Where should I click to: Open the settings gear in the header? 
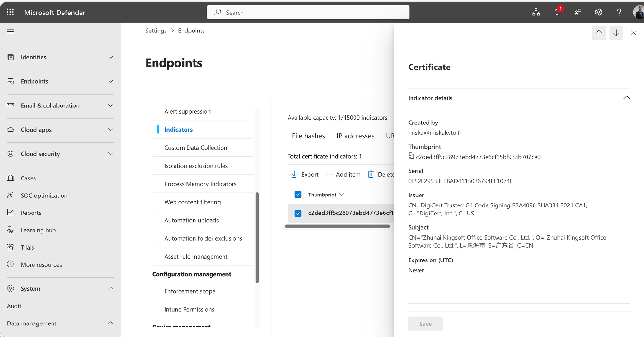[x=598, y=12]
